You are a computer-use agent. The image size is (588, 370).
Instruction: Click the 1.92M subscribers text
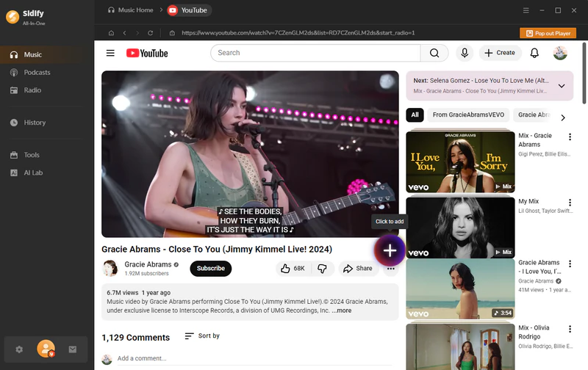tap(146, 274)
